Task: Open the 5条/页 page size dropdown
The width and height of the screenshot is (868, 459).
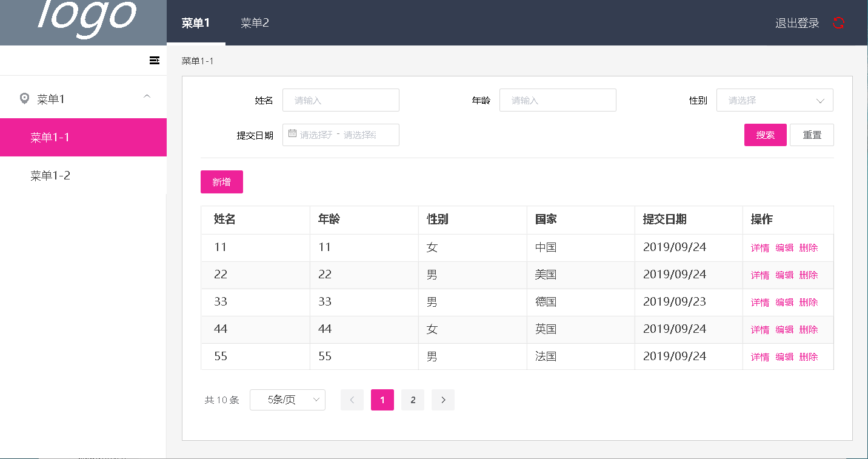Action: click(x=287, y=400)
